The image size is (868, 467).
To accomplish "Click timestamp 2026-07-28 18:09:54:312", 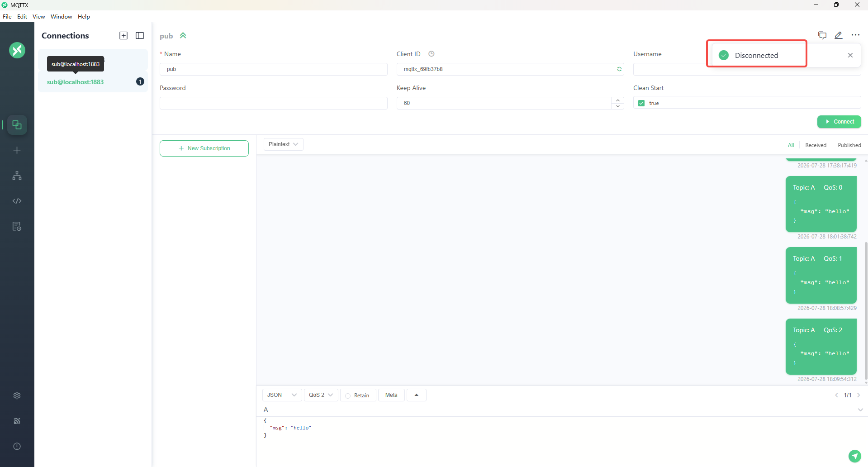I will pyautogui.click(x=827, y=379).
